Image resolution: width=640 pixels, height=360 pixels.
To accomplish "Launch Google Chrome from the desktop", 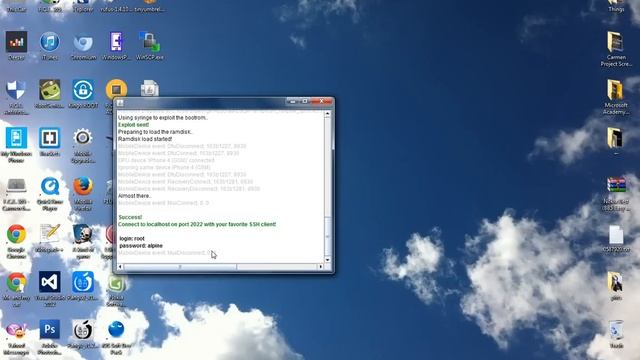I will pyautogui.click(x=16, y=234).
